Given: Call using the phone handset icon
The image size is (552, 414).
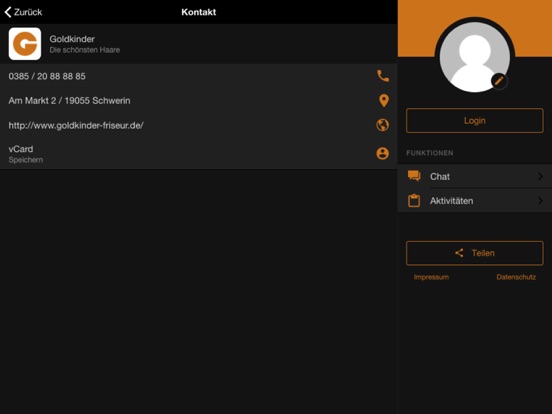Looking at the screenshot, I should [x=383, y=76].
